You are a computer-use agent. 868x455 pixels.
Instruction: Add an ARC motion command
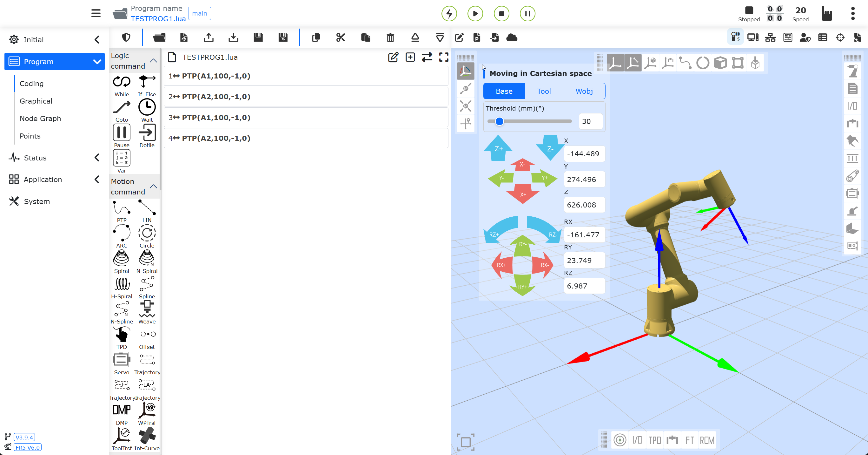[x=121, y=233]
